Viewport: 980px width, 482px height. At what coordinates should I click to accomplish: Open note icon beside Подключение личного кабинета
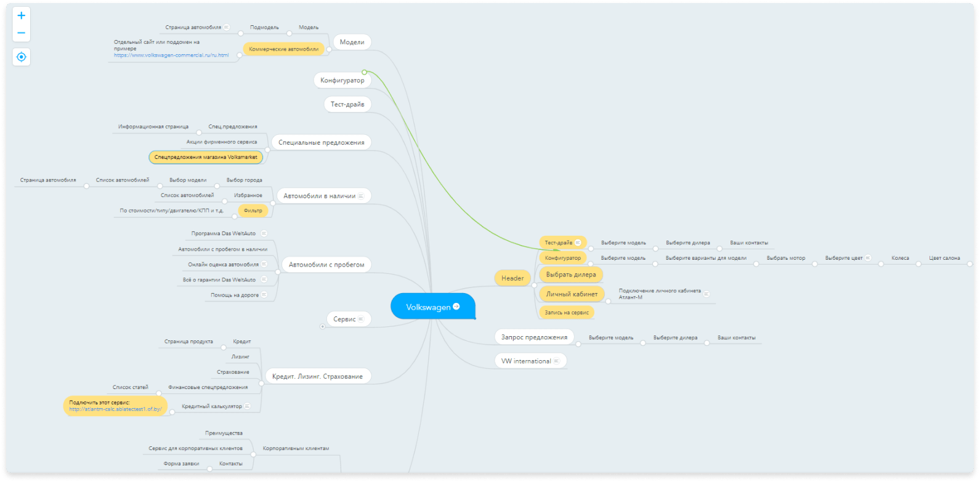point(707,294)
